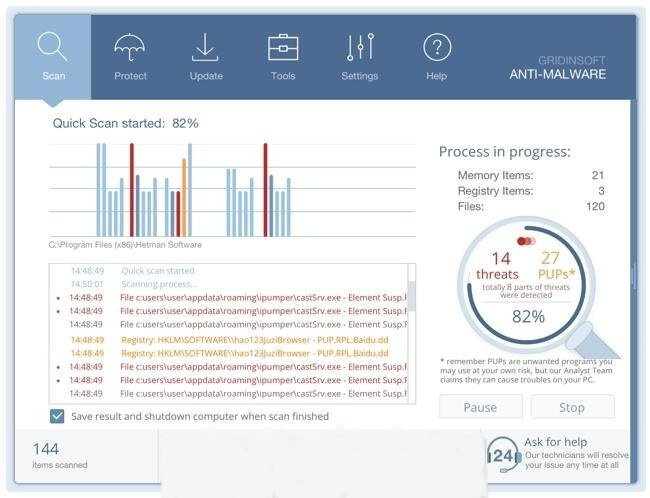Click the orange bar in the scan chart
The height and width of the screenshot is (498, 650).
(x=184, y=197)
